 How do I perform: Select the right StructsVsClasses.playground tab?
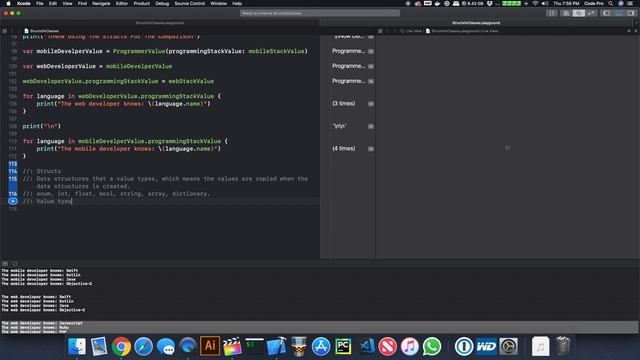coord(476,23)
